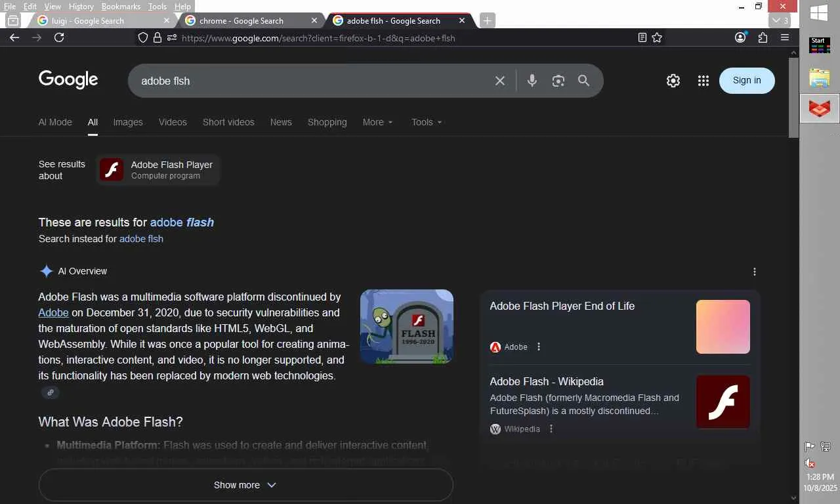Expand the More search filters dropdown
Viewport: 840px width, 504px height.
pyautogui.click(x=377, y=122)
